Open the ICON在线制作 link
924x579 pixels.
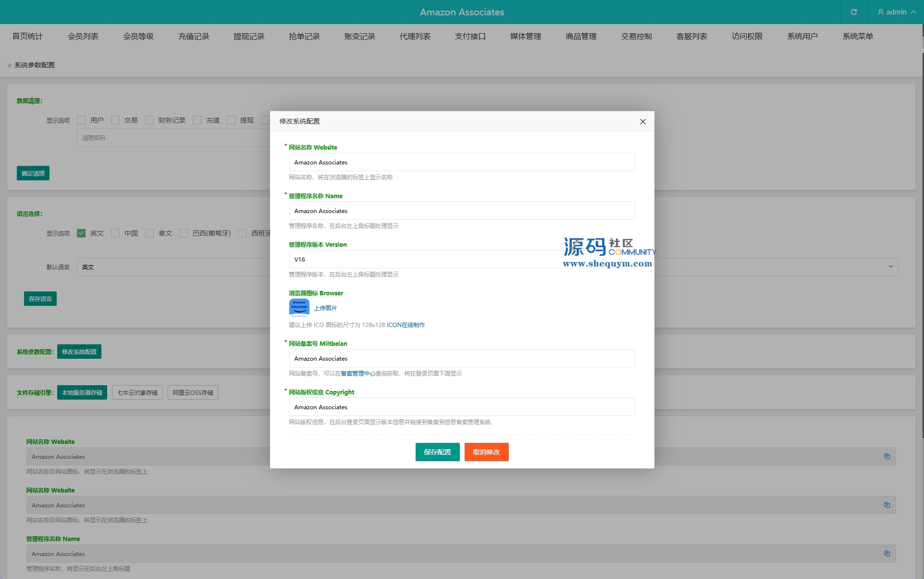pyautogui.click(x=406, y=325)
